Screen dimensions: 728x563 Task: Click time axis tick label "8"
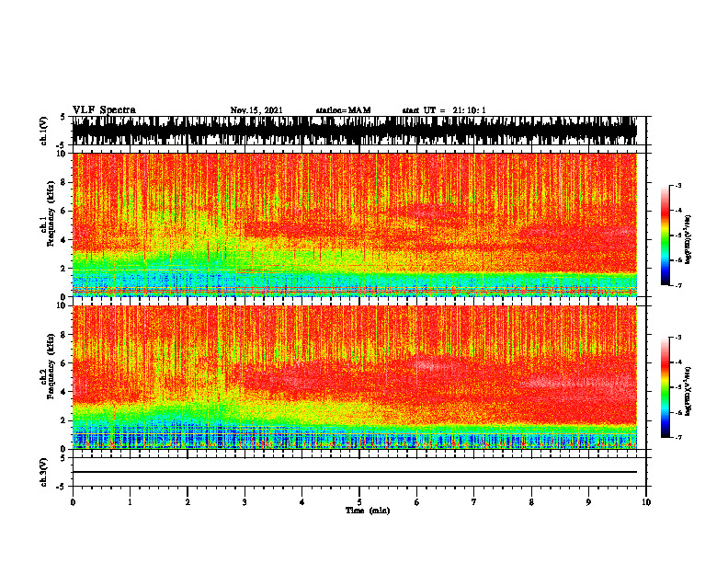point(531,502)
